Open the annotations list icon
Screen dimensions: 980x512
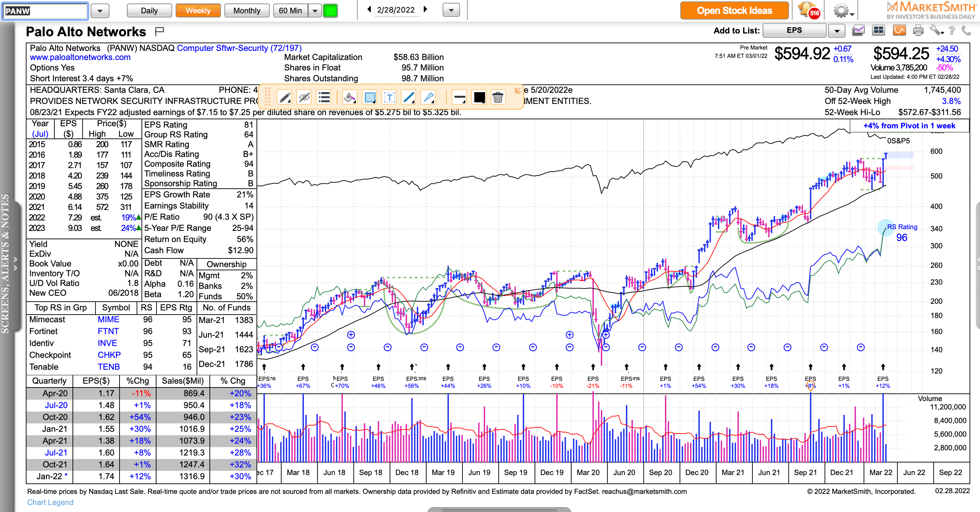coord(324,97)
